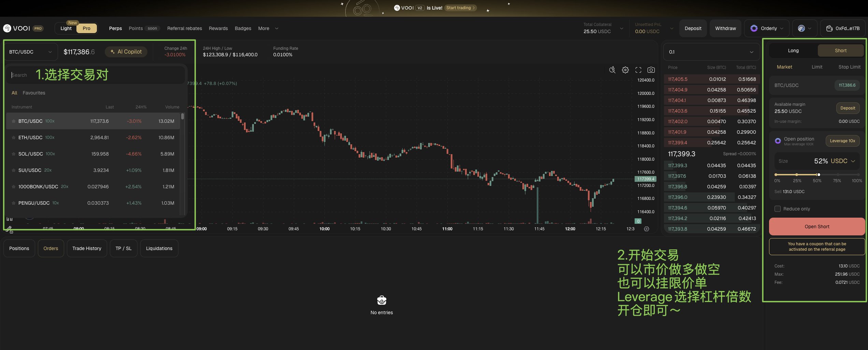This screenshot has height=350, width=868.
Task: Select the Long side toggle
Action: coord(793,50)
